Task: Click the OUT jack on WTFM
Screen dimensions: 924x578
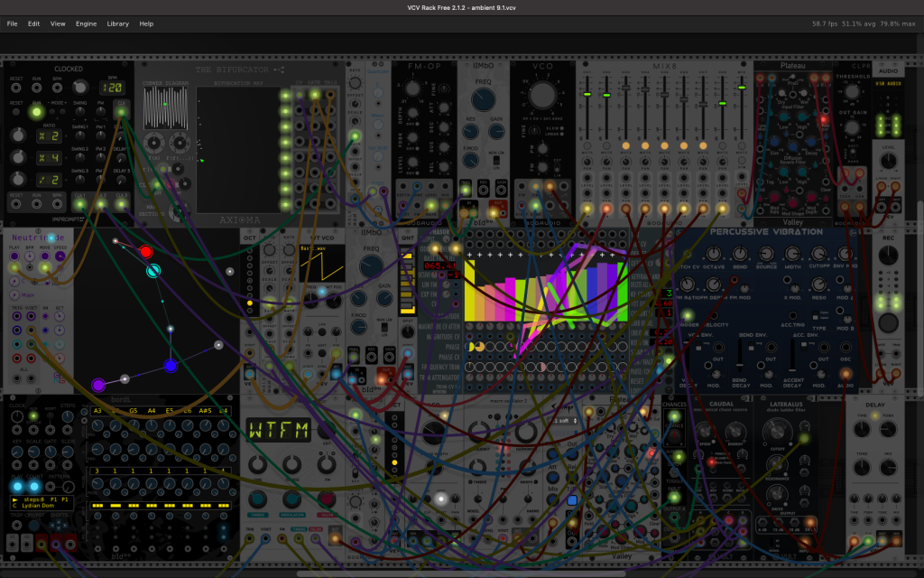Action: click(335, 538)
